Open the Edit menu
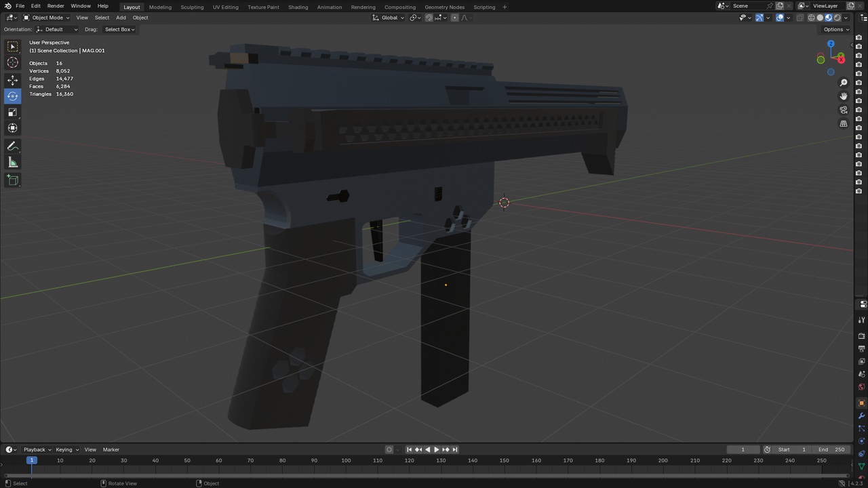Image resolution: width=868 pixels, height=488 pixels. [35, 6]
